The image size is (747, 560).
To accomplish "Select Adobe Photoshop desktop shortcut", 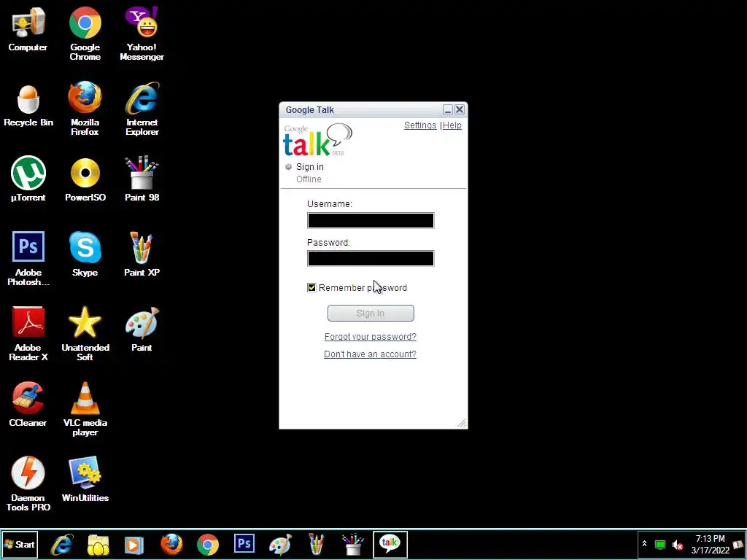I will [x=28, y=259].
